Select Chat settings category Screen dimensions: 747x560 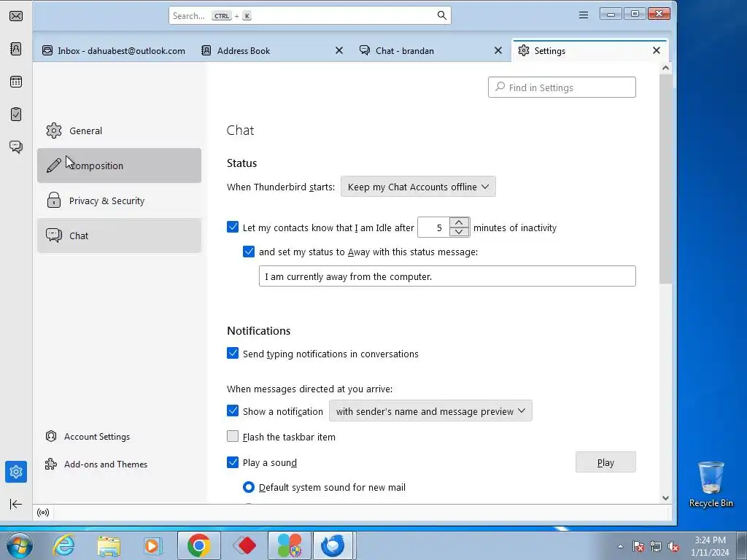[119, 236]
